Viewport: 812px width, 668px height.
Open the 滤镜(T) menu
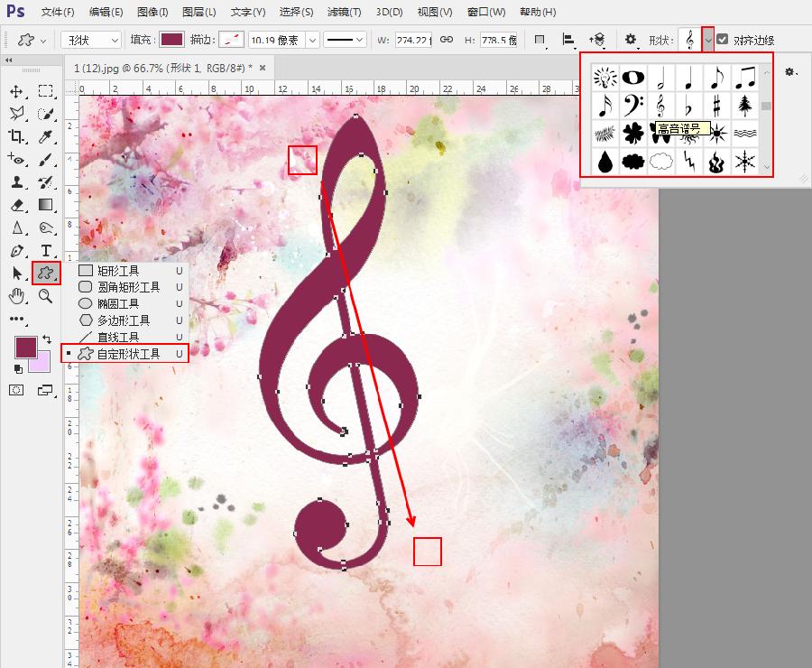(343, 12)
